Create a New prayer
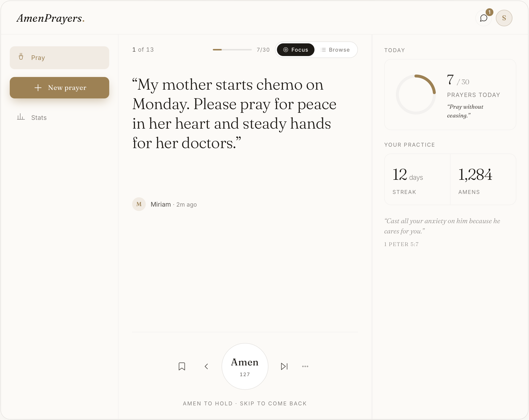 point(59,87)
